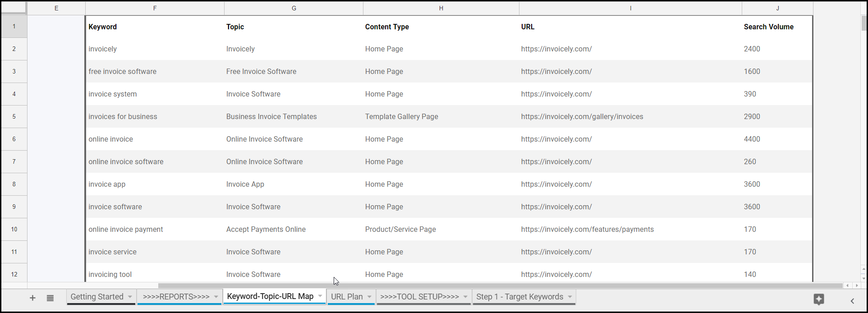
Task: Select cell 'invoices for business'
Action: [155, 117]
